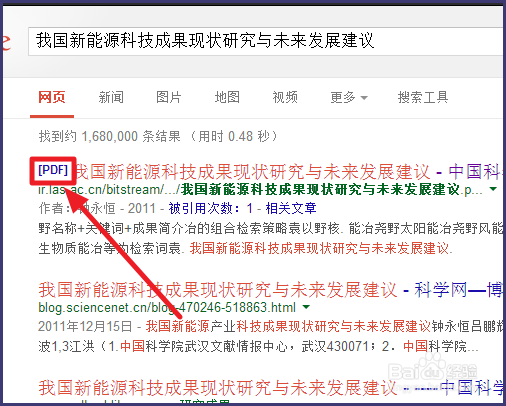
Task: Click the Google logo at left of search box
Action: click(x=7, y=43)
